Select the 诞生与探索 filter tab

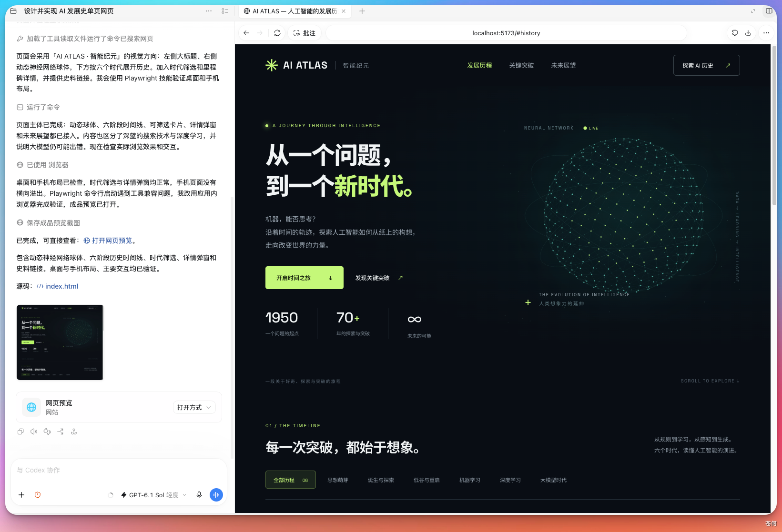coord(381,480)
